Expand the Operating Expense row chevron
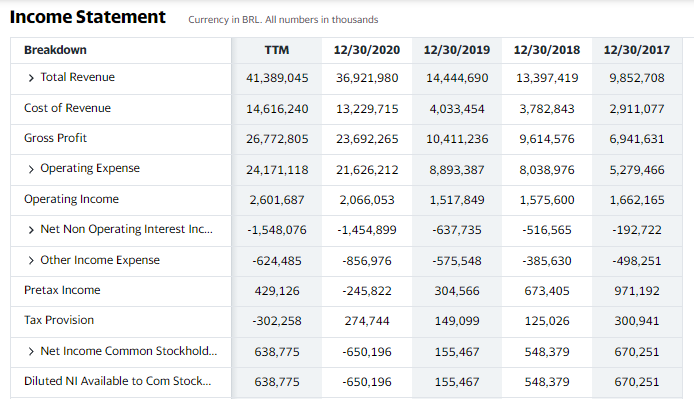694x399 pixels. [31, 170]
